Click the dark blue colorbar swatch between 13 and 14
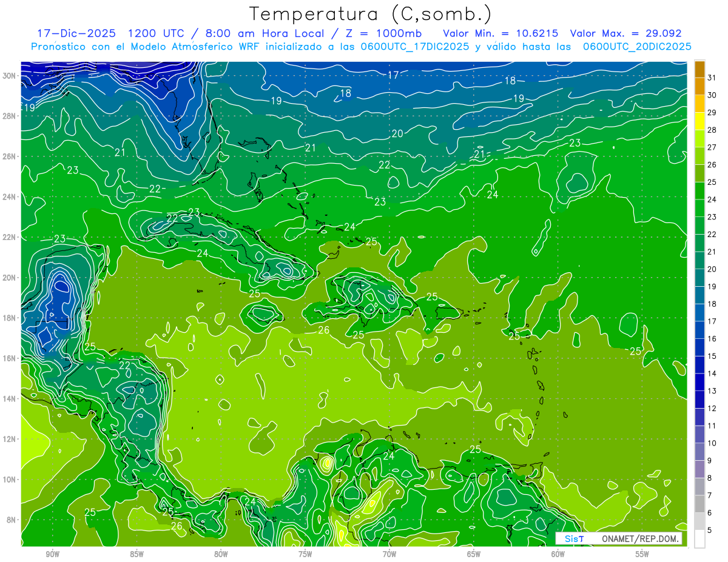 (699, 382)
